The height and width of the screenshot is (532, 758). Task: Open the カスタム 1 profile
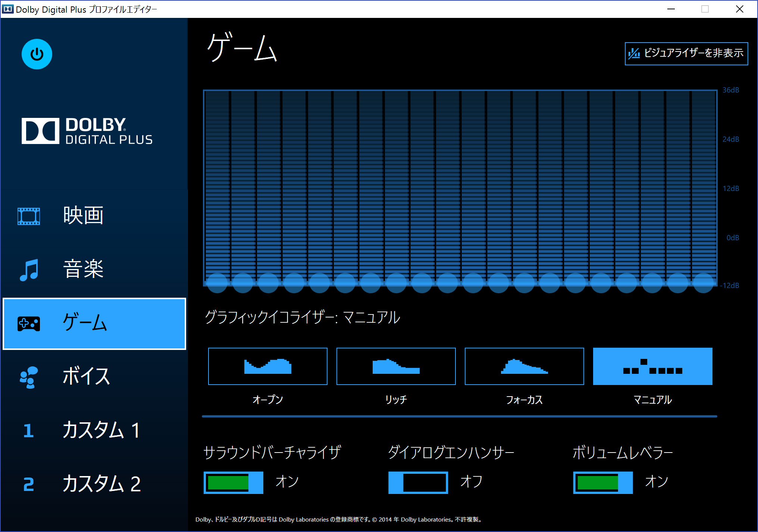coord(94,431)
